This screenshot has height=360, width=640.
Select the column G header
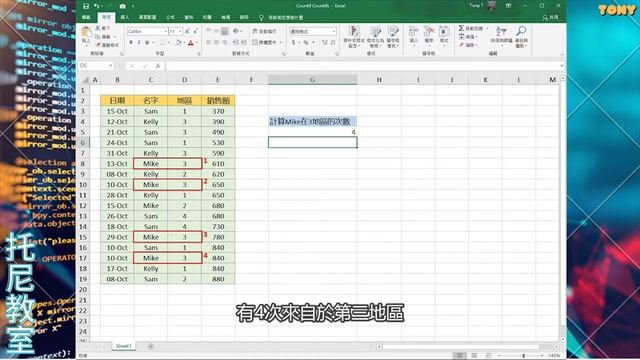click(x=313, y=80)
